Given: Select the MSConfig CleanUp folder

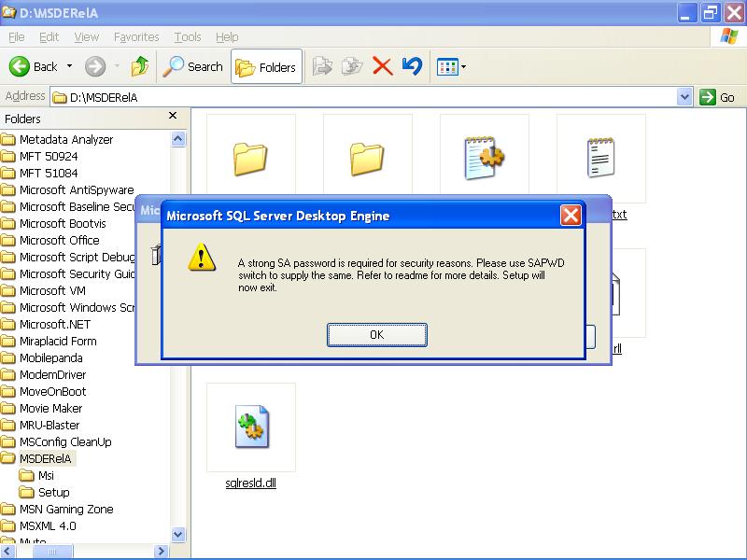Looking at the screenshot, I should 65,441.
